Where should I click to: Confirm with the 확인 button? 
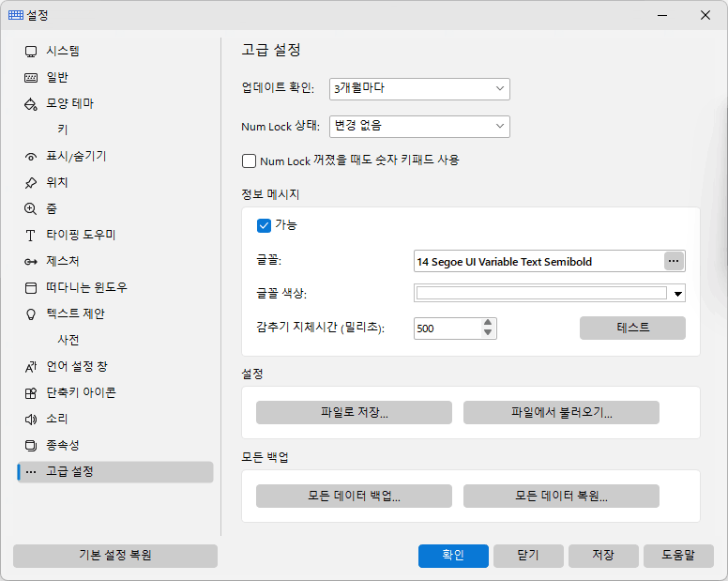click(453, 556)
